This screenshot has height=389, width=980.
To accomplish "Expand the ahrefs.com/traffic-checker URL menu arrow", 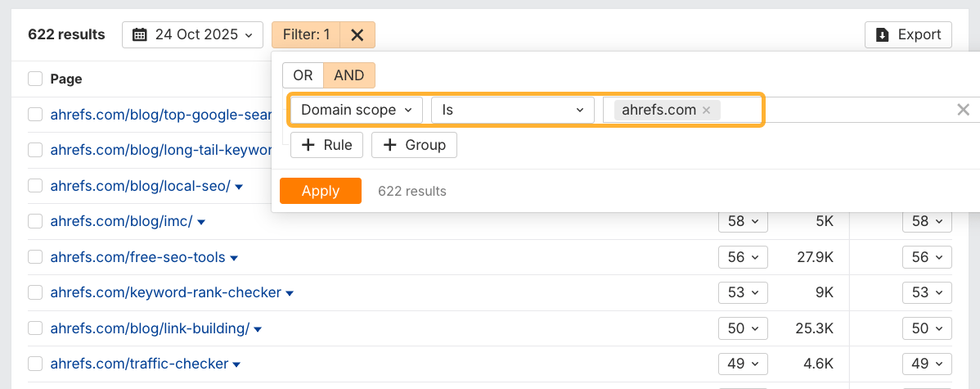I will coord(236,364).
